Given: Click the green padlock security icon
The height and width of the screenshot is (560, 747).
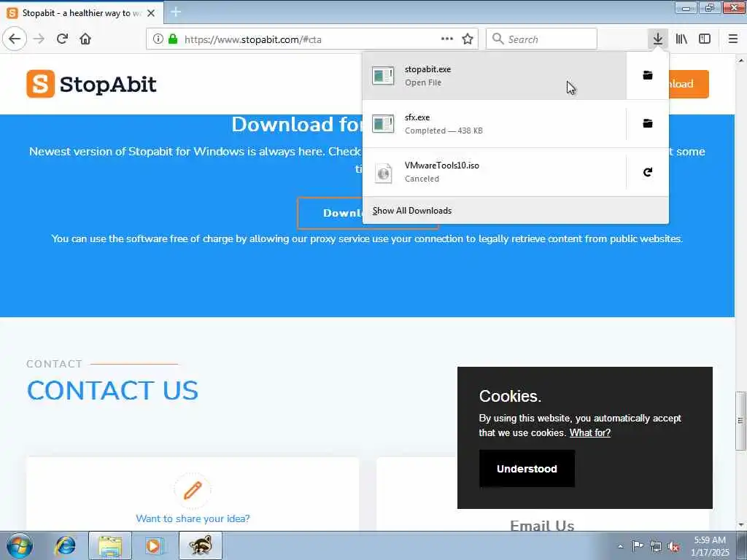Looking at the screenshot, I should 173,39.
